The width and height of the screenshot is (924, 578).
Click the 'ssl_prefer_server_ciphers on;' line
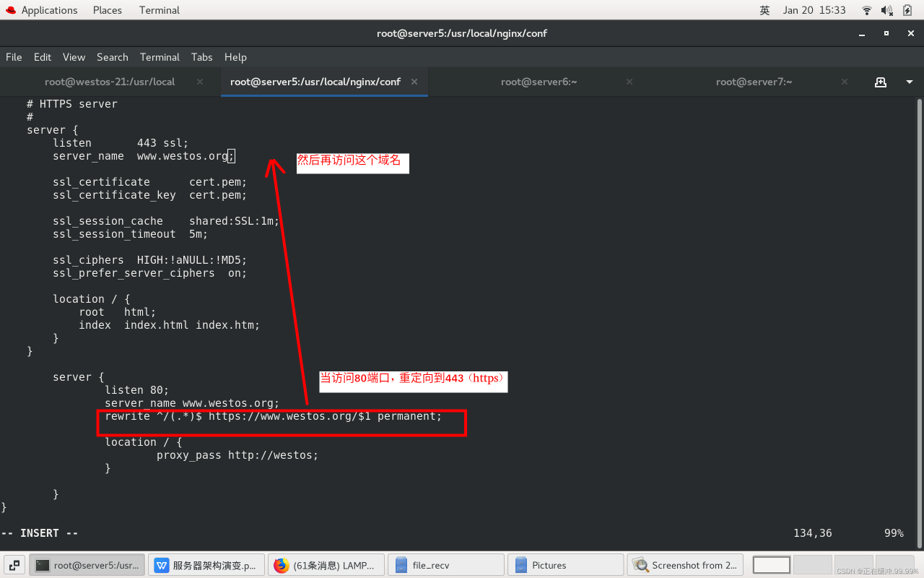(150, 273)
